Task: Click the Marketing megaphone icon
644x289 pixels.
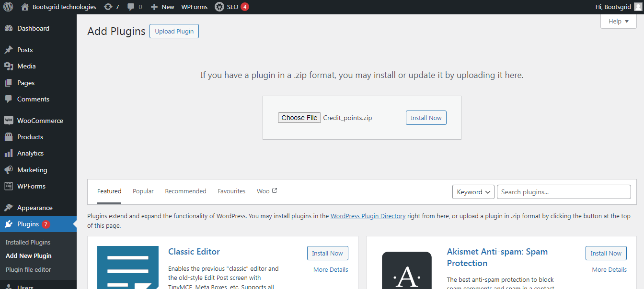Action: (x=8, y=170)
